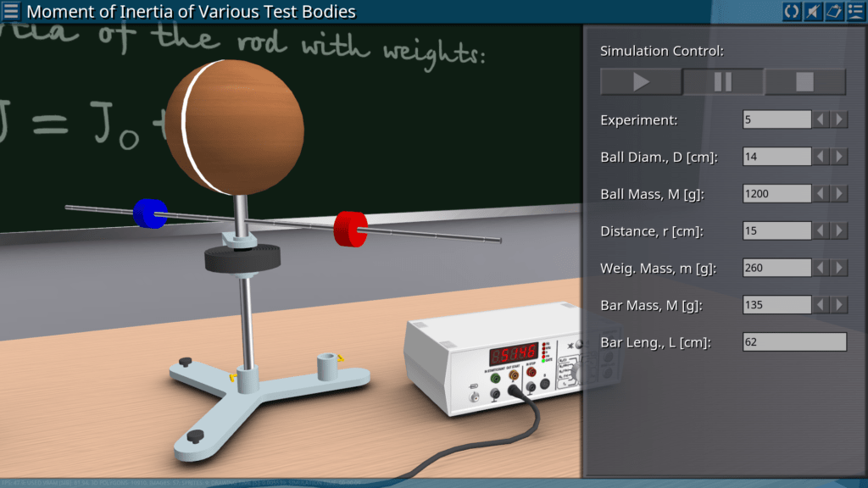
Task: Click the reset/refresh circular arrows icon
Action: (x=792, y=11)
